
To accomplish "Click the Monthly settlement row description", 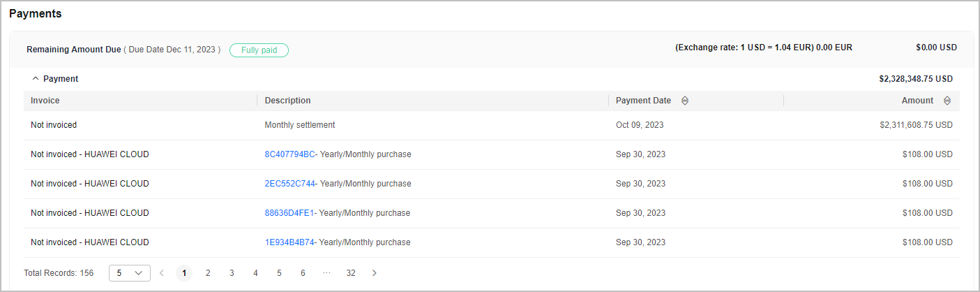I will pyautogui.click(x=300, y=125).
